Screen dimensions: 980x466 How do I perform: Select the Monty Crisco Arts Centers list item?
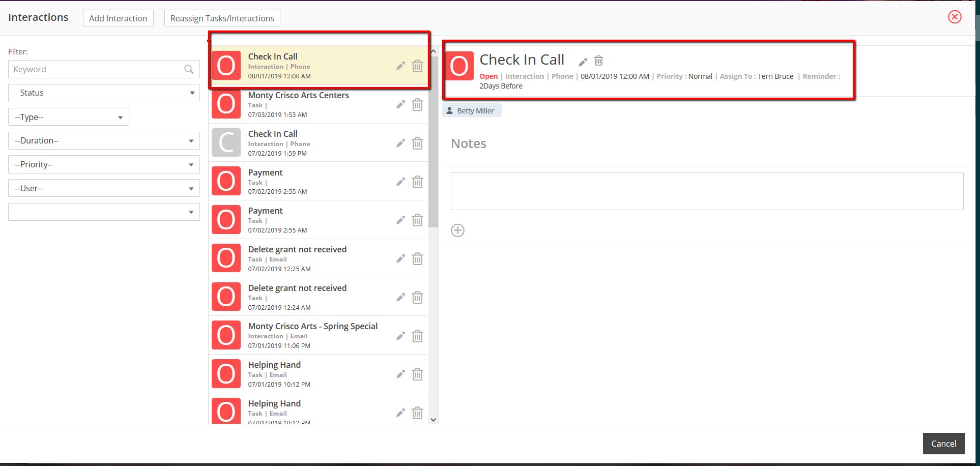point(319,104)
